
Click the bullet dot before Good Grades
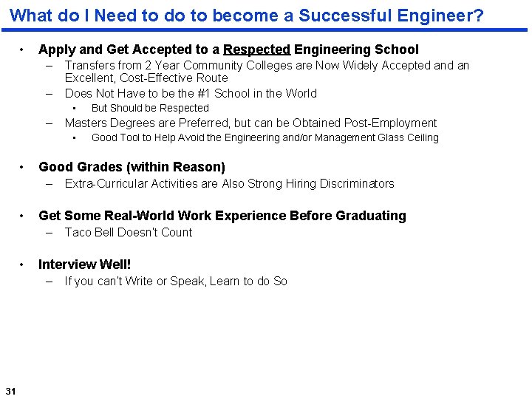coord(21,167)
